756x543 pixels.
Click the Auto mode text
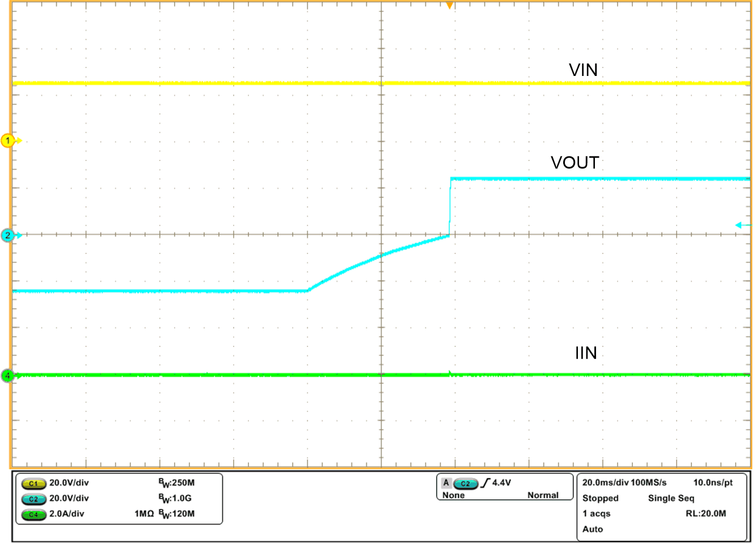pyautogui.click(x=593, y=529)
